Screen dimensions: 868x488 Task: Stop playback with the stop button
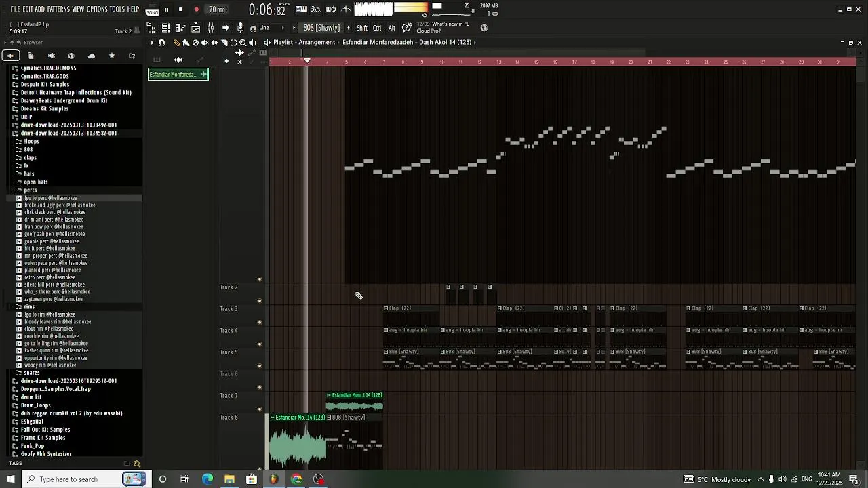181,9
